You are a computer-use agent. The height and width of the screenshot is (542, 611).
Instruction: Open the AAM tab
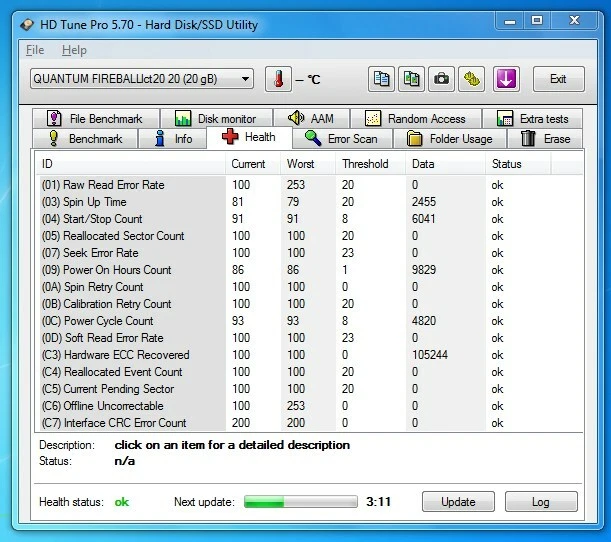pyautogui.click(x=311, y=118)
